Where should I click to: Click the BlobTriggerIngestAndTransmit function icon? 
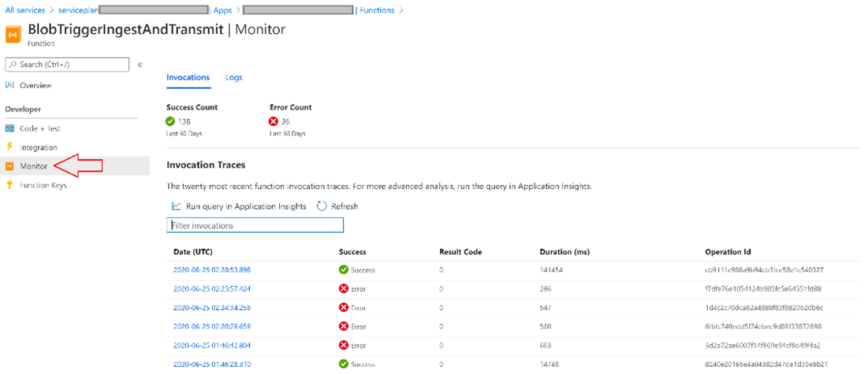pyautogui.click(x=13, y=35)
